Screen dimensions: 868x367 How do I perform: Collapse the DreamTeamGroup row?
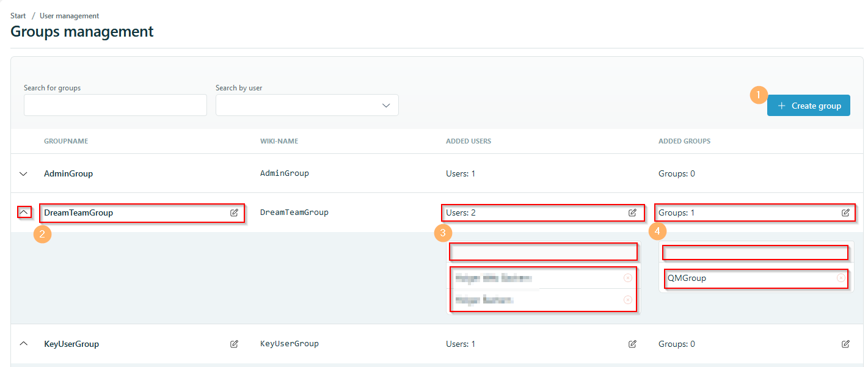coord(23,212)
